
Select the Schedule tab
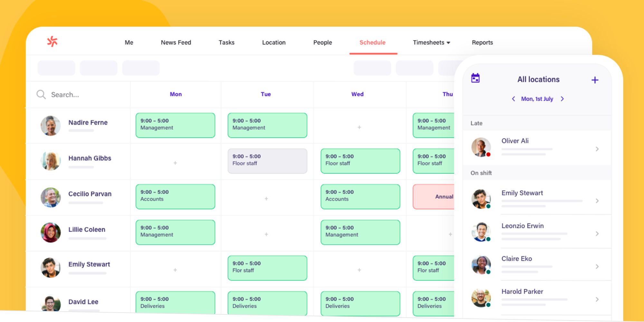pos(372,43)
